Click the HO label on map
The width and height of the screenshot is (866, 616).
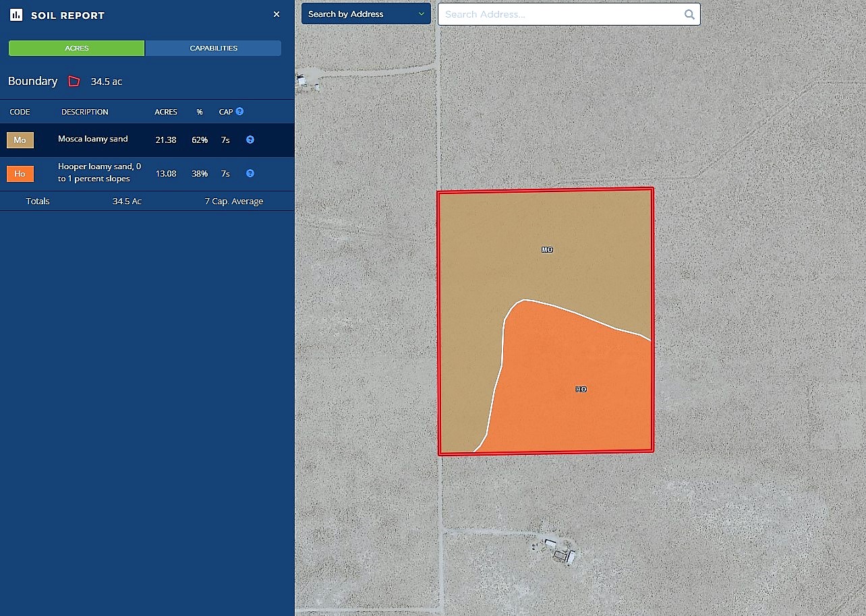[x=581, y=390]
